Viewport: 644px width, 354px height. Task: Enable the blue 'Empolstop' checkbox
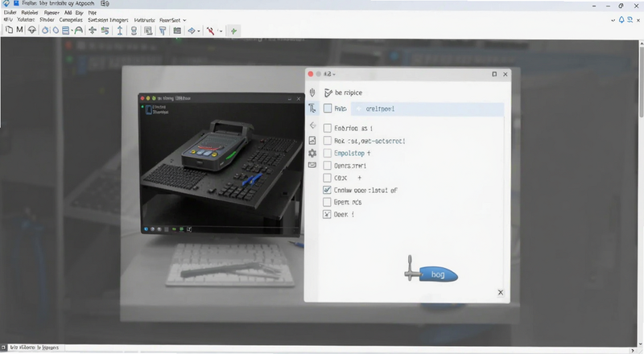point(328,153)
